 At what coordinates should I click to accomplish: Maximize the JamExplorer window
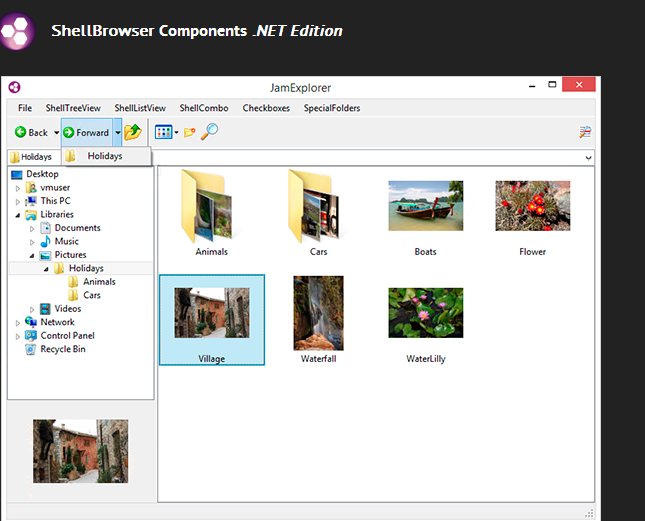(552, 85)
